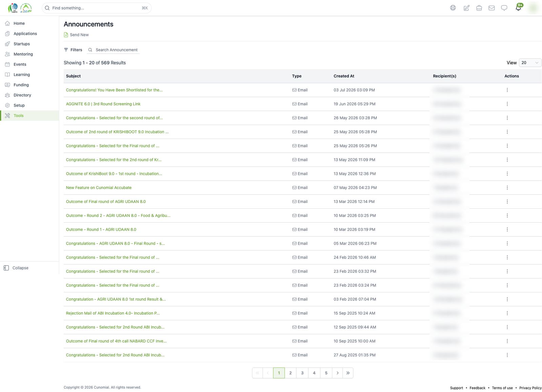
Task: Open notifications bell with 9+ badge
Action: [x=519, y=7]
